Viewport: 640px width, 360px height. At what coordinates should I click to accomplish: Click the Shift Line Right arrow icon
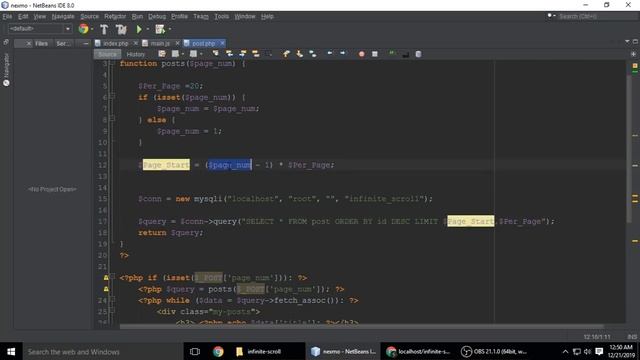(x=342, y=53)
